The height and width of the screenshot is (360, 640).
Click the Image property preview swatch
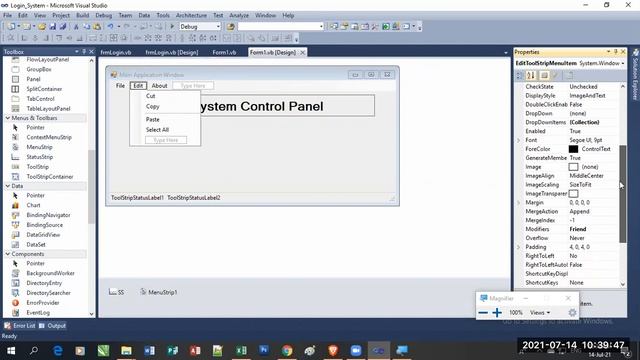(x=573, y=167)
